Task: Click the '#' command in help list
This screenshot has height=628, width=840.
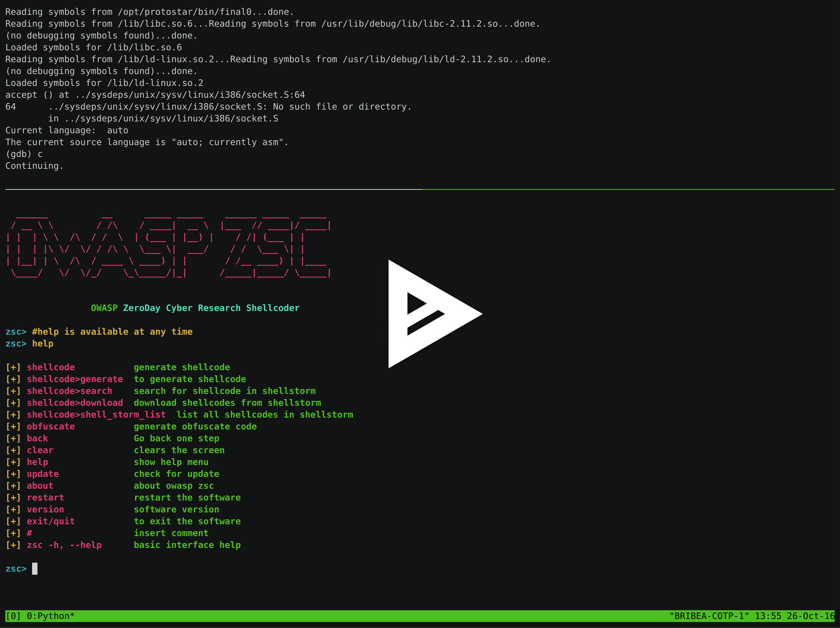Action: click(x=29, y=533)
